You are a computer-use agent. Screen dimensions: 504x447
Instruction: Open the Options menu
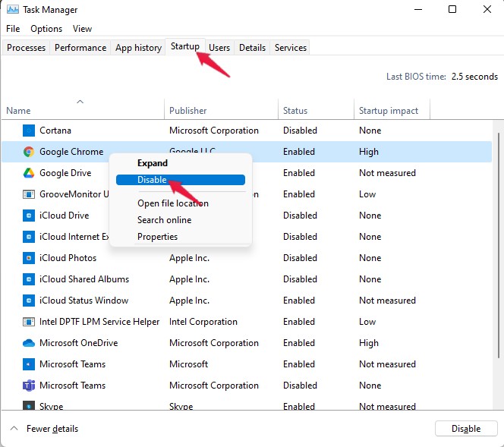tap(46, 29)
